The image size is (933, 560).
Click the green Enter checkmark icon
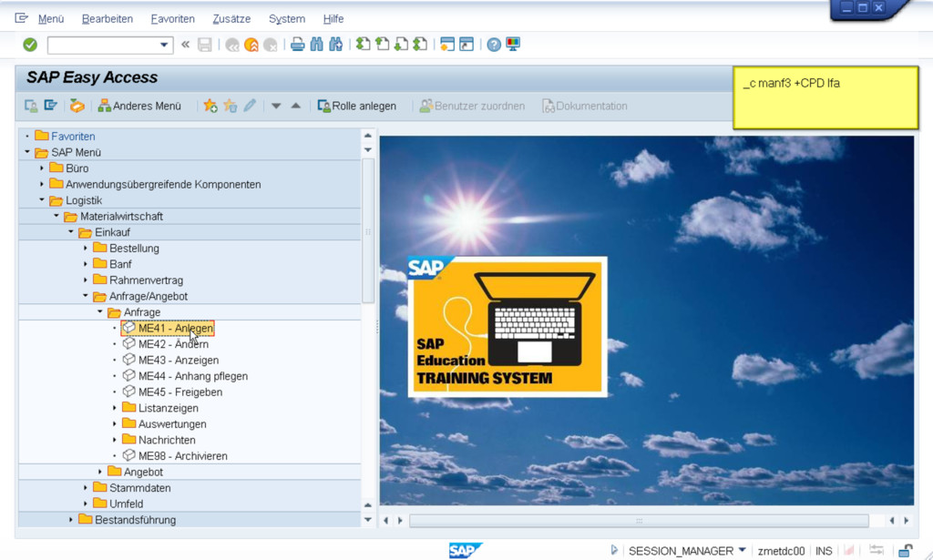pos(30,45)
